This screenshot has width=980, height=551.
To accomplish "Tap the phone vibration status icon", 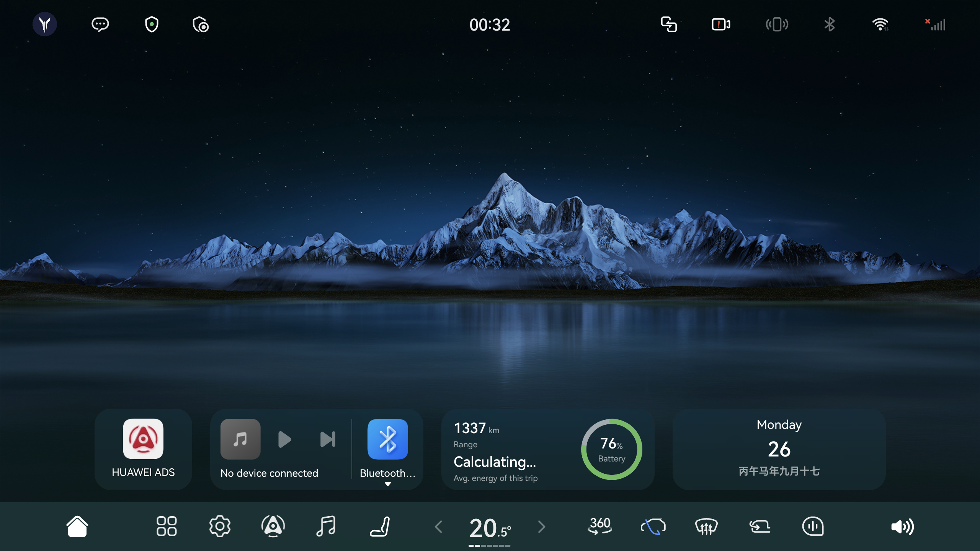I will coord(777,24).
